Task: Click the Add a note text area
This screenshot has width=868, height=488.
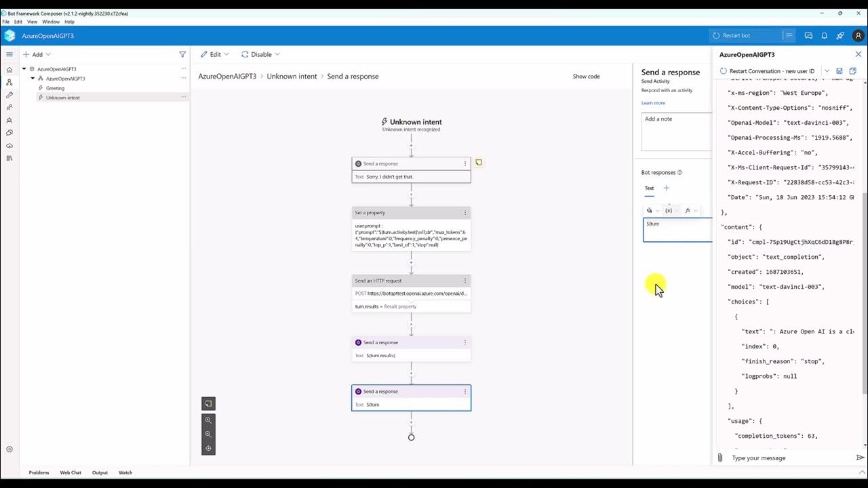Action: coord(677,131)
